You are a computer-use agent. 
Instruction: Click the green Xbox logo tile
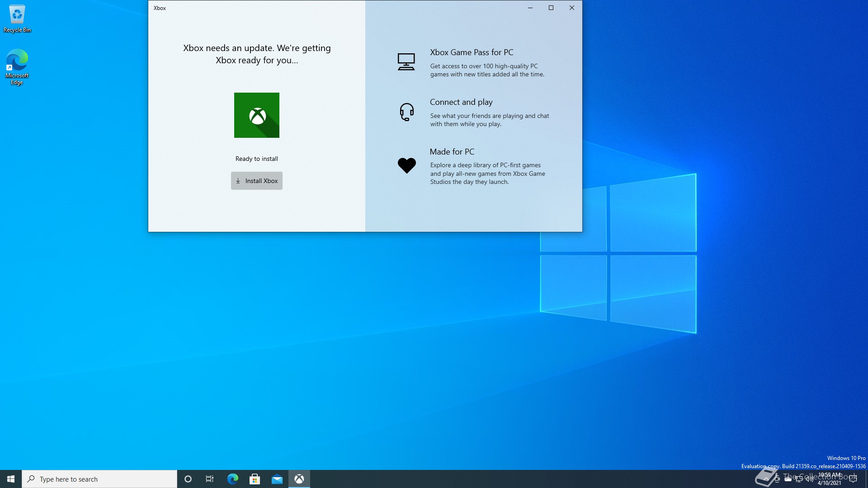[x=257, y=115]
